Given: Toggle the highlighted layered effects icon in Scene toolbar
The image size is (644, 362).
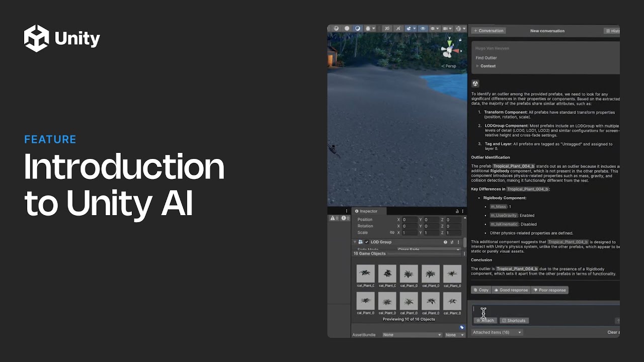Looking at the screenshot, I should pos(409,29).
